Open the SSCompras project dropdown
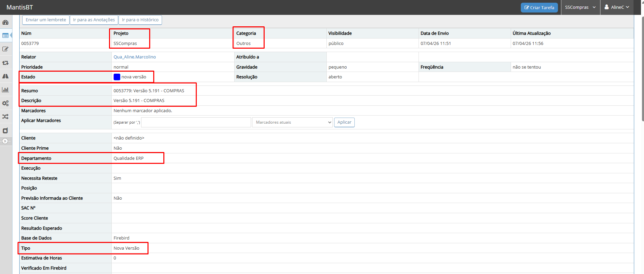The image size is (644, 274). (580, 7)
